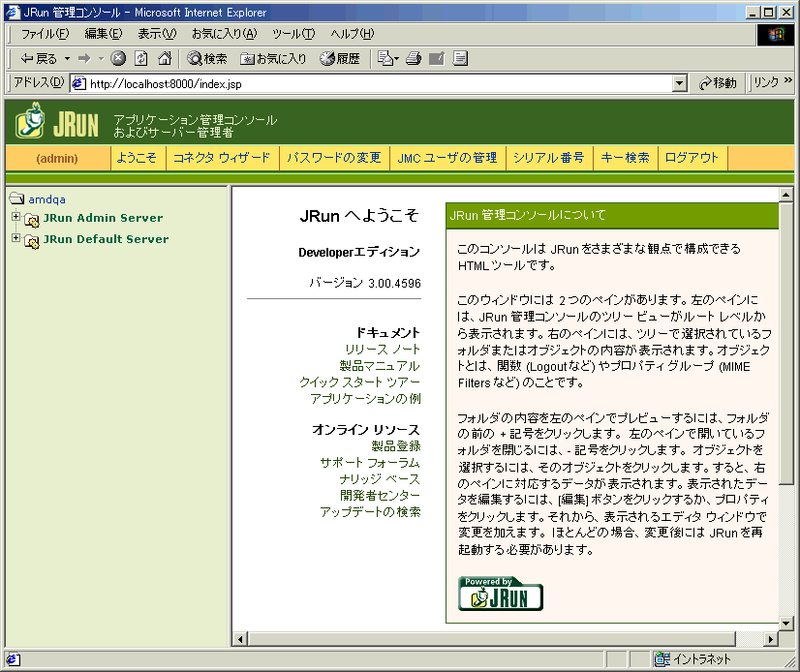
Task: Open the ファイル(F) menu
Action: point(45,34)
